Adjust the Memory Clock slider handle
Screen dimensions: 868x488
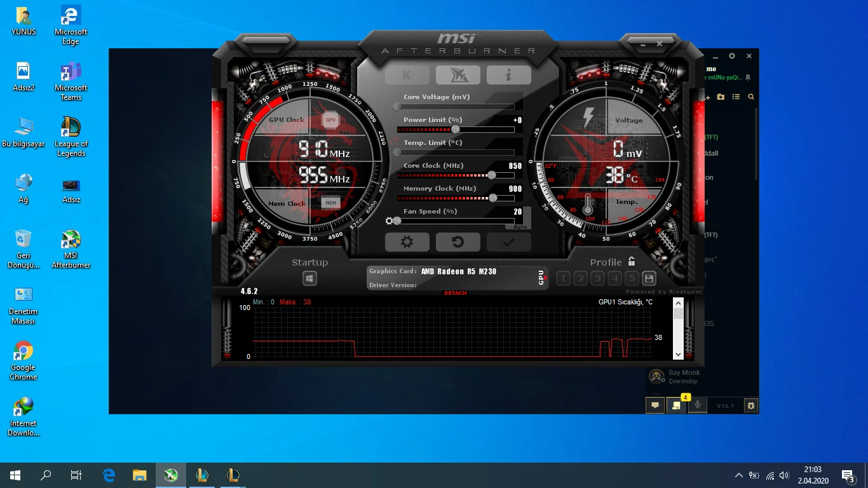pos(493,198)
